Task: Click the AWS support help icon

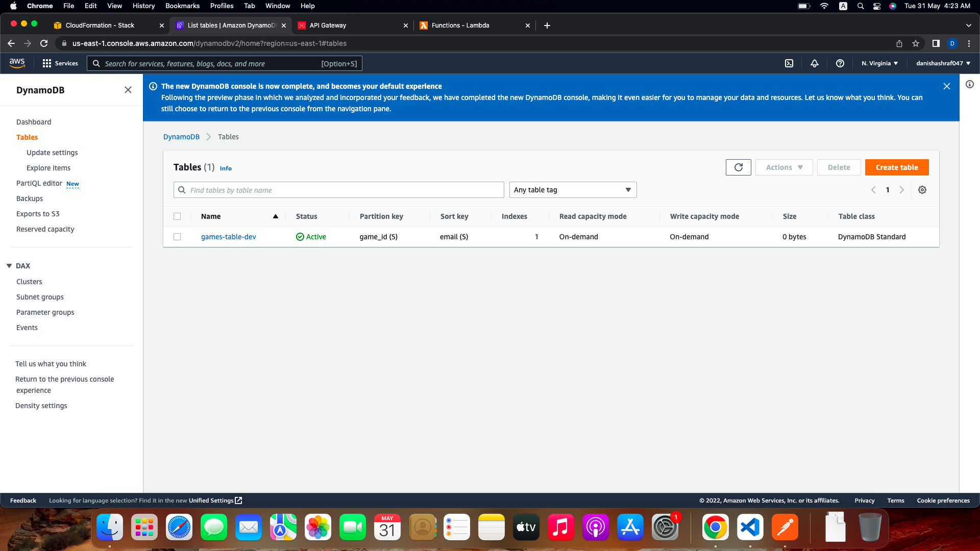Action: (840, 63)
